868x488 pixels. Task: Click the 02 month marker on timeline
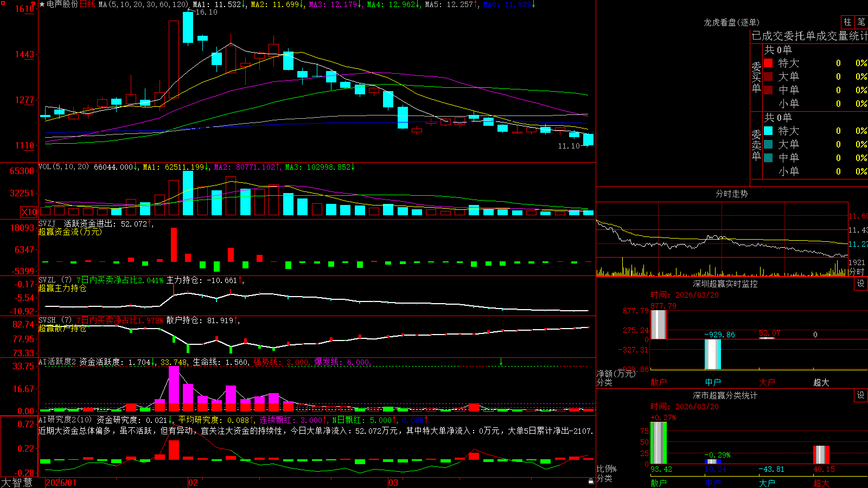click(193, 483)
